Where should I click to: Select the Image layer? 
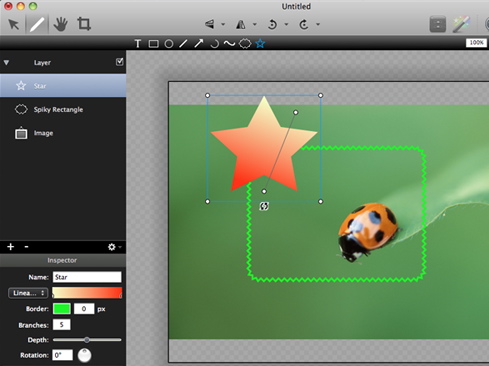pyautogui.click(x=63, y=133)
